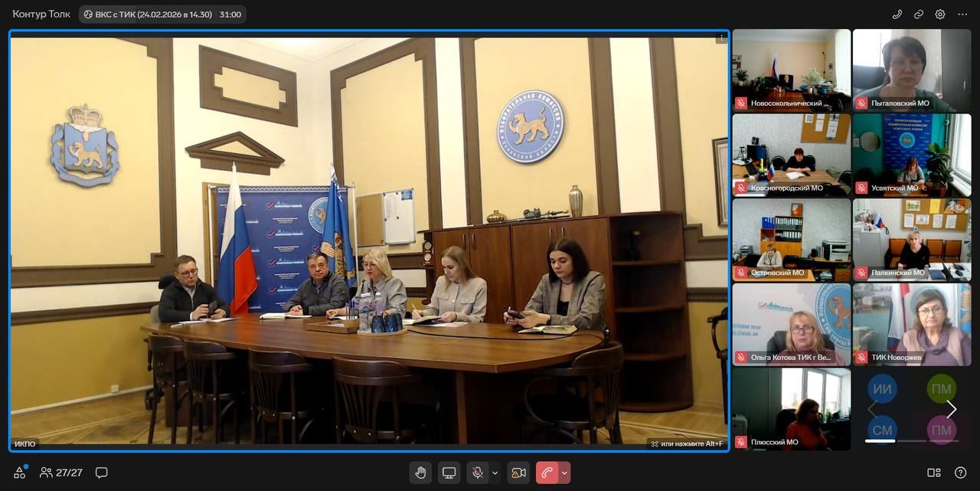
Task: Open the apps and shapes menu
Action: click(x=20, y=473)
